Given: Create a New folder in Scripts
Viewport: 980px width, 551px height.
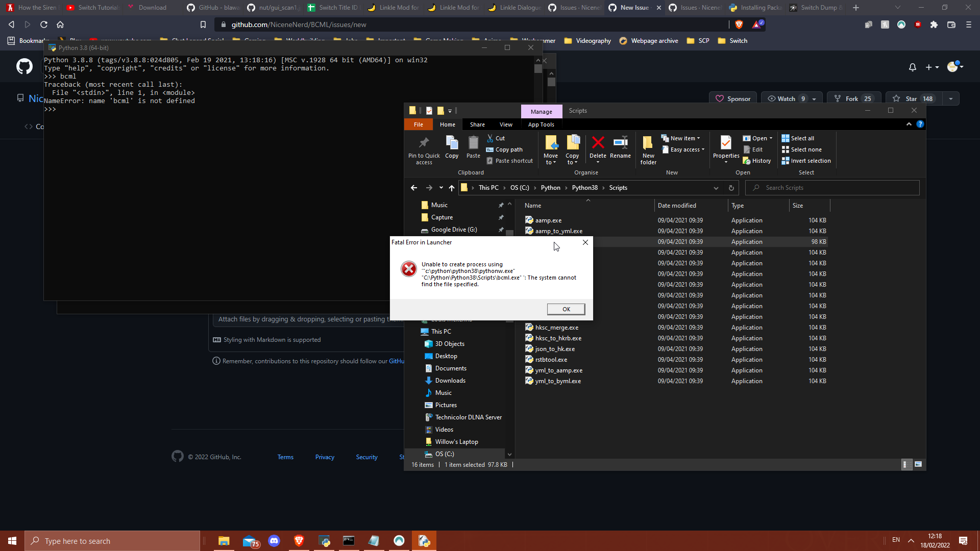Looking at the screenshot, I should pyautogui.click(x=647, y=149).
